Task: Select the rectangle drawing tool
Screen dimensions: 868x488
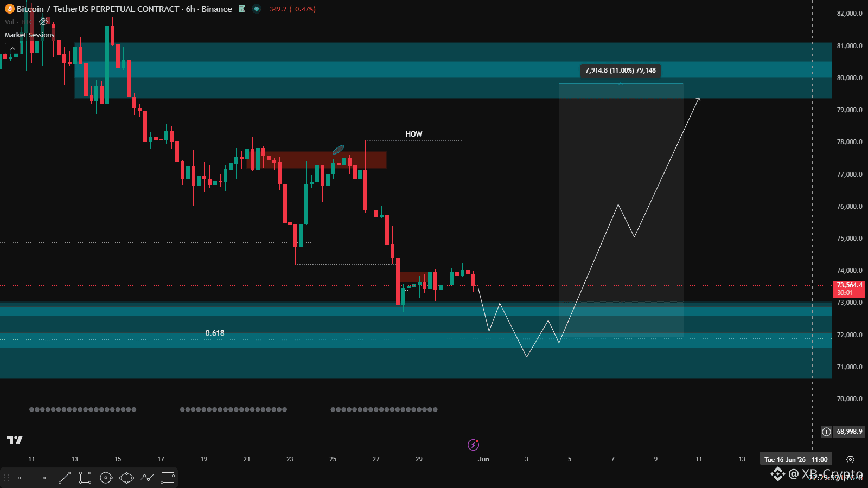Action: [85, 478]
